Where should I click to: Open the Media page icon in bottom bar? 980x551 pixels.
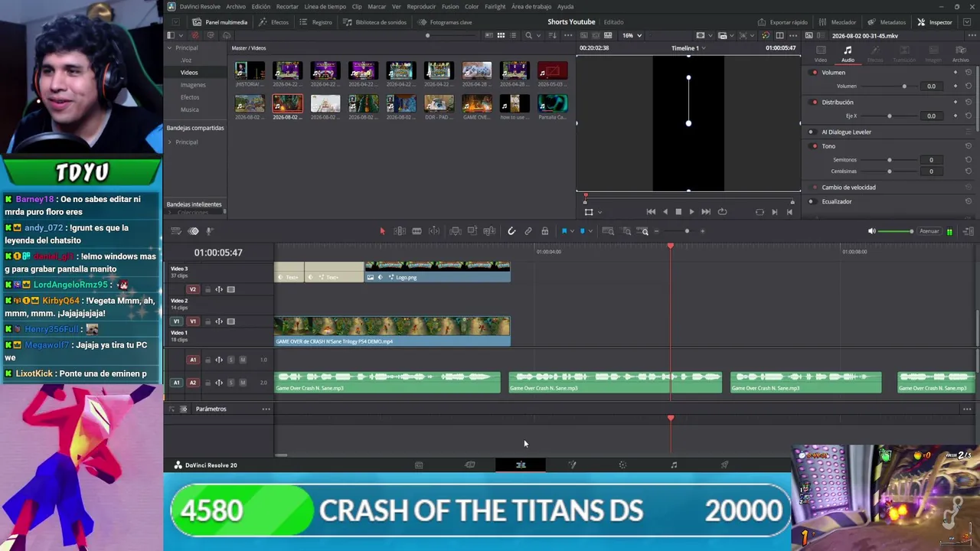point(419,465)
